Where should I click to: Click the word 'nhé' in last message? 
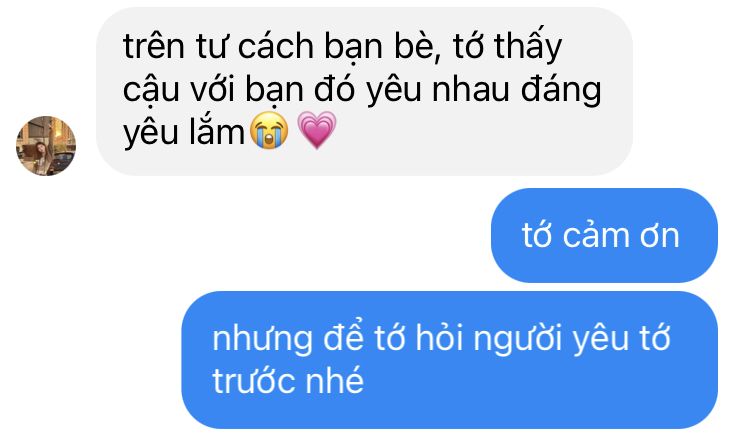(x=335, y=380)
